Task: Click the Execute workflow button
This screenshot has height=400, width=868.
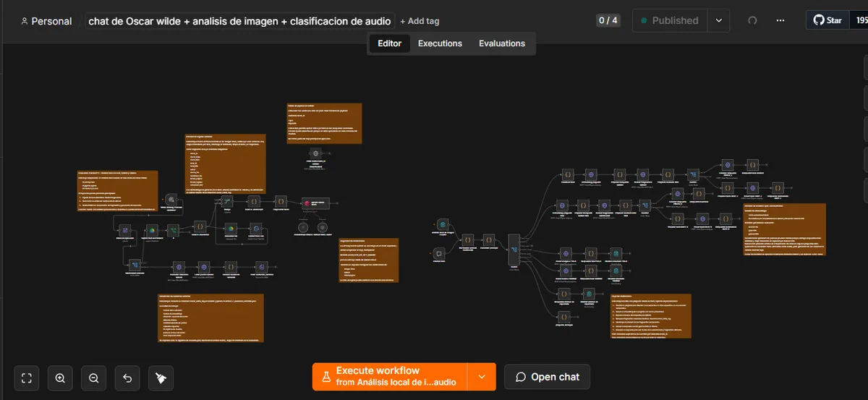Action: pyautogui.click(x=390, y=377)
